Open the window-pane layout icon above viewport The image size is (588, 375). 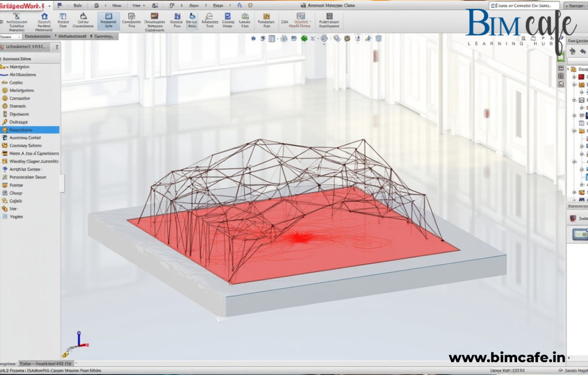coord(272,38)
